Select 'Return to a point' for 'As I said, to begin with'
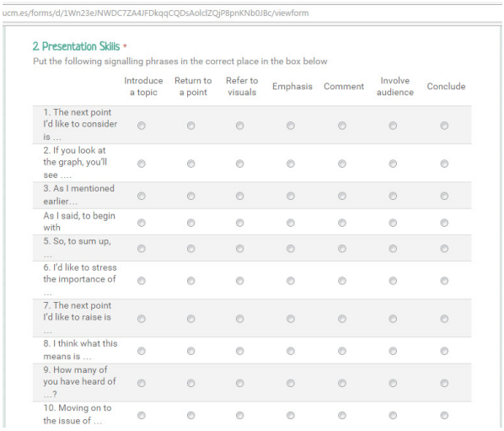 (191, 223)
